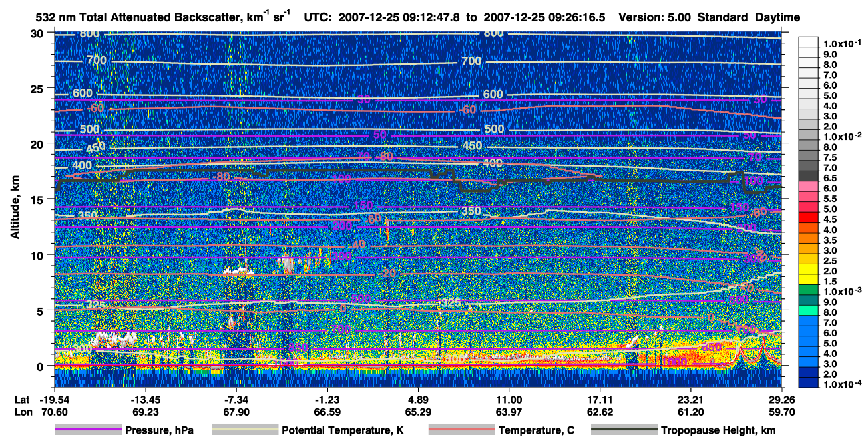Click latitude value '29.26'
This screenshot has width=868, height=445.
coord(781,399)
